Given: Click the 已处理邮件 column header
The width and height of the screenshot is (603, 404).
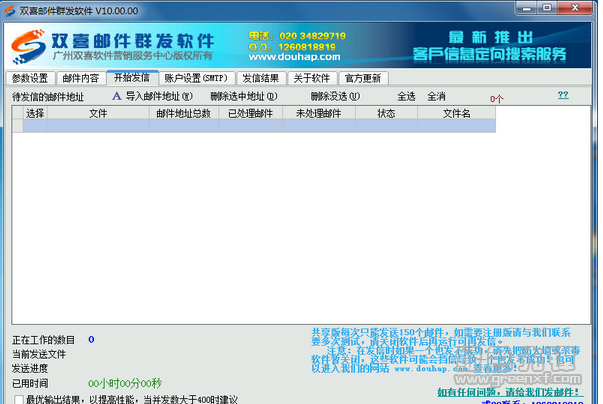Looking at the screenshot, I should [x=251, y=113].
